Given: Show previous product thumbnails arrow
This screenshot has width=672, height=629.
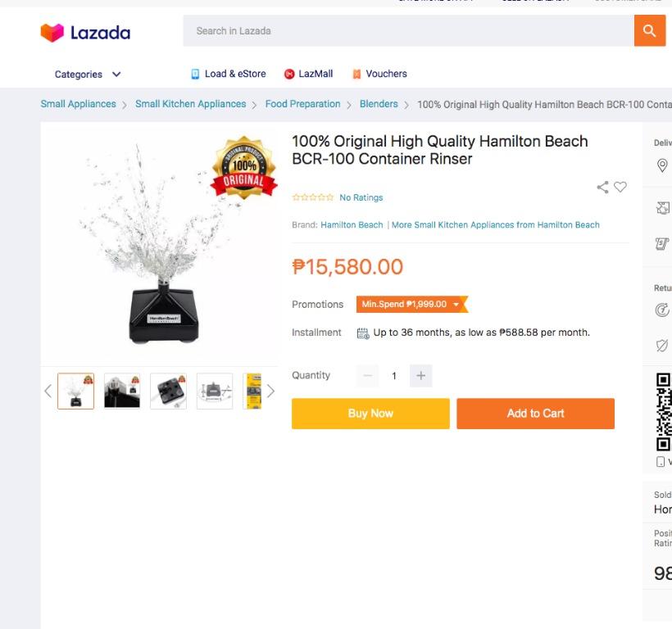Looking at the screenshot, I should [48, 391].
